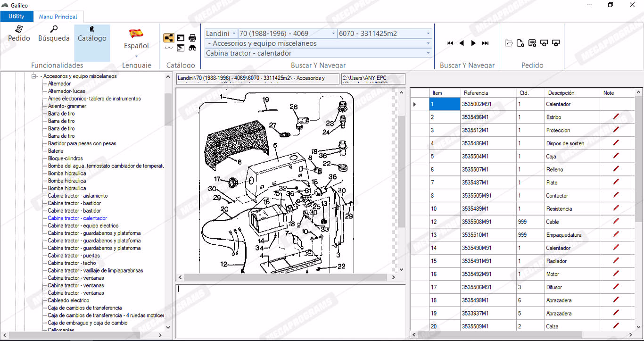Open the Cabina tractor - calentador dropdown

click(x=428, y=53)
